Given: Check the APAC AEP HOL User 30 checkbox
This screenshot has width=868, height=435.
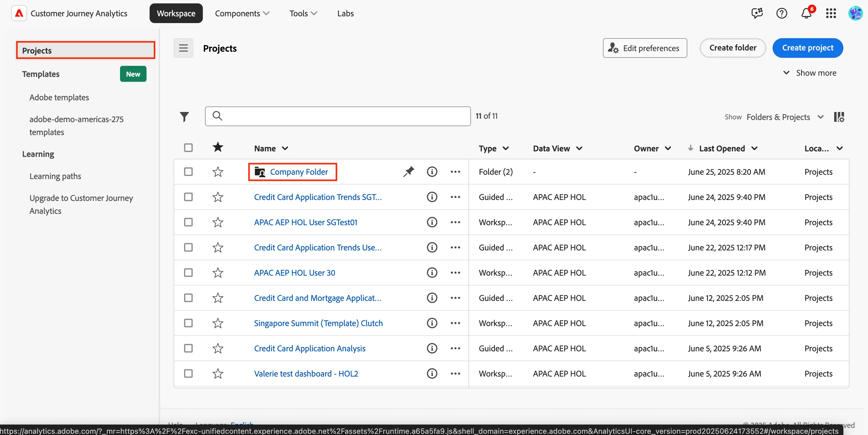Looking at the screenshot, I should tap(188, 272).
